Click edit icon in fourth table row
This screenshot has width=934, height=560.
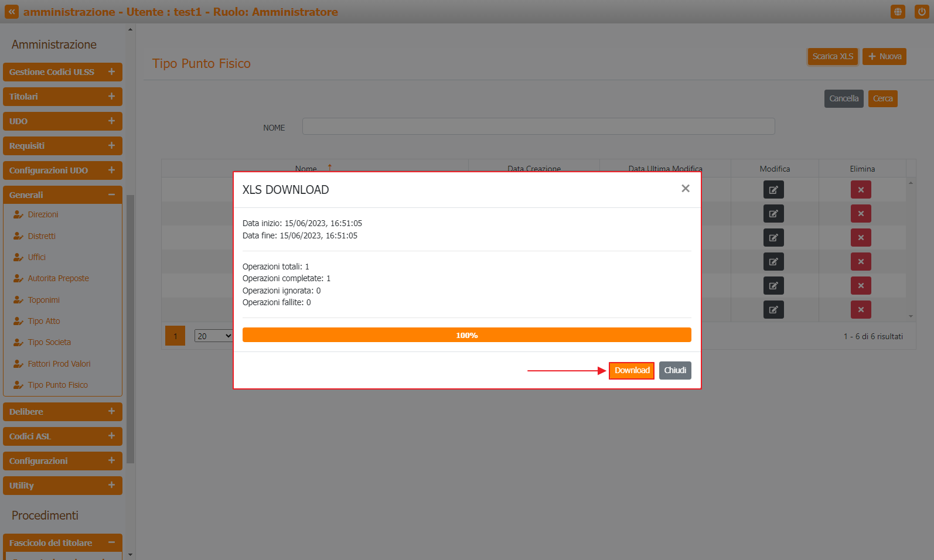pos(773,262)
